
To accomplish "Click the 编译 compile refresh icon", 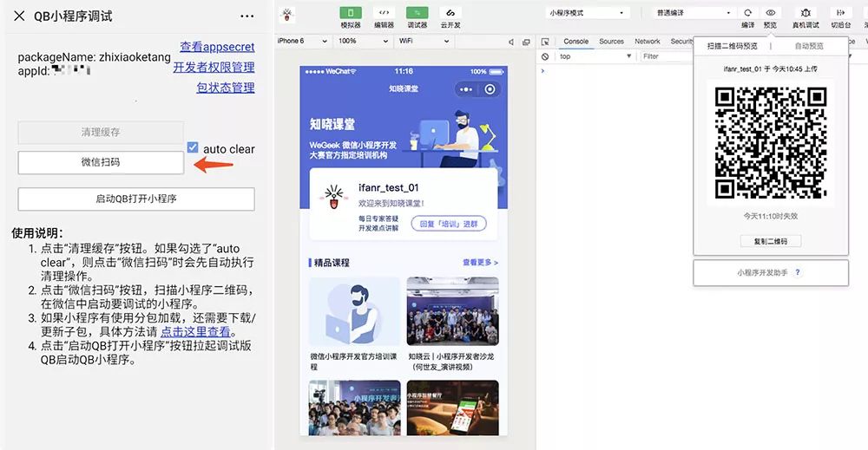I will point(748,13).
